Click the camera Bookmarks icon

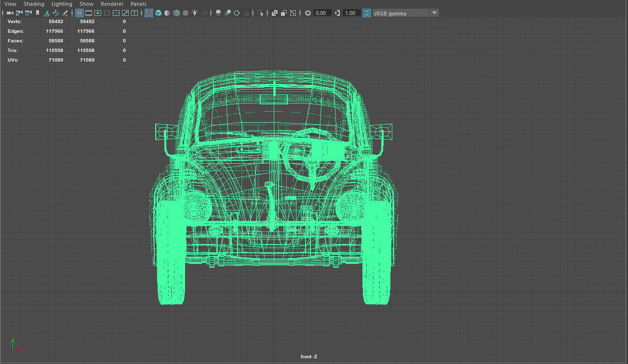point(38,13)
